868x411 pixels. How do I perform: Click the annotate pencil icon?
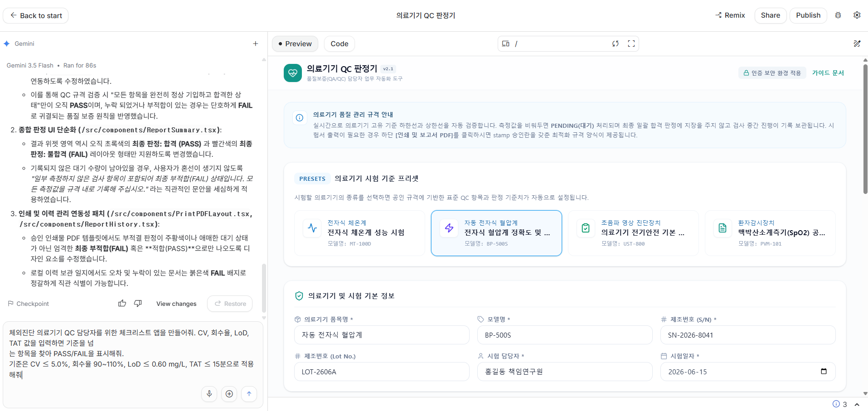tap(857, 44)
